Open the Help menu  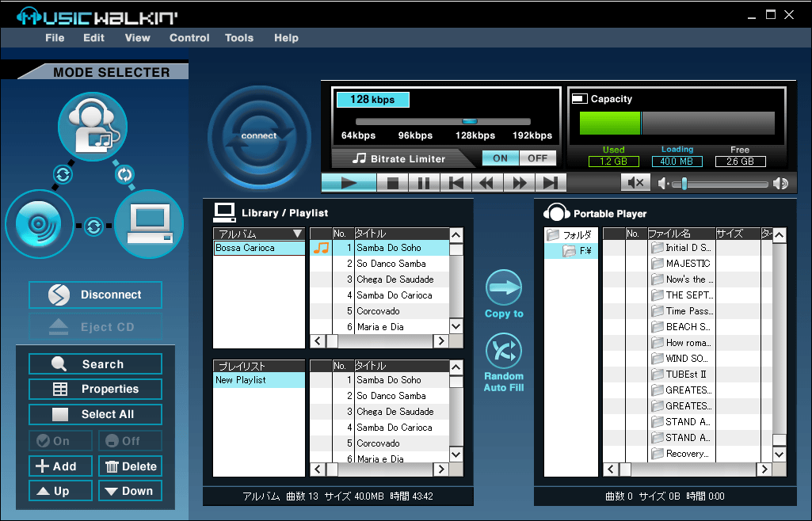point(286,38)
